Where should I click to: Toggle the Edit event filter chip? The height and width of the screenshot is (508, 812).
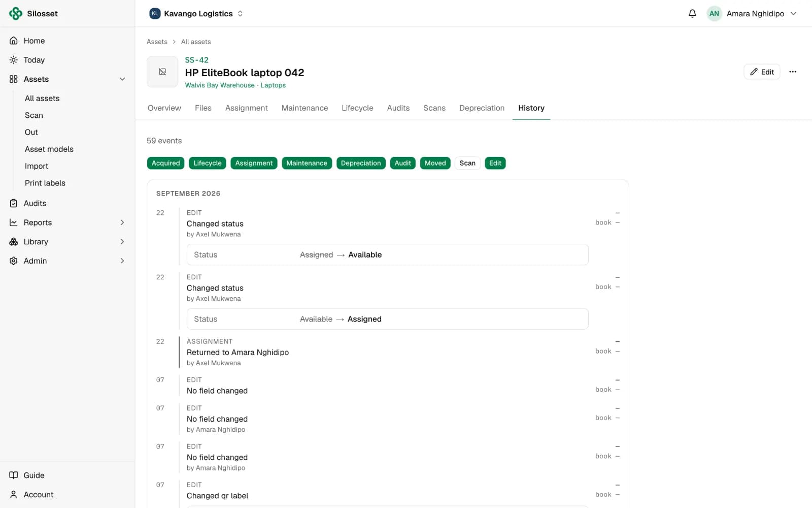pyautogui.click(x=495, y=163)
